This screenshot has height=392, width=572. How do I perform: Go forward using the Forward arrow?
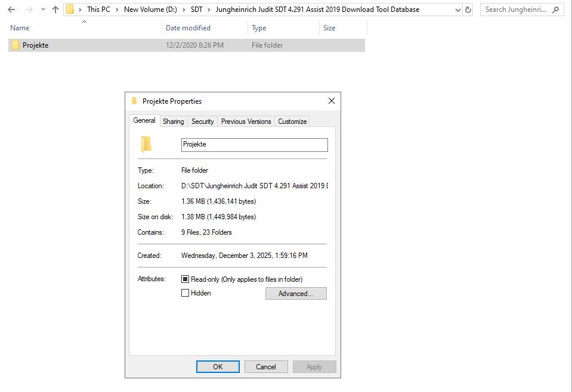(29, 10)
